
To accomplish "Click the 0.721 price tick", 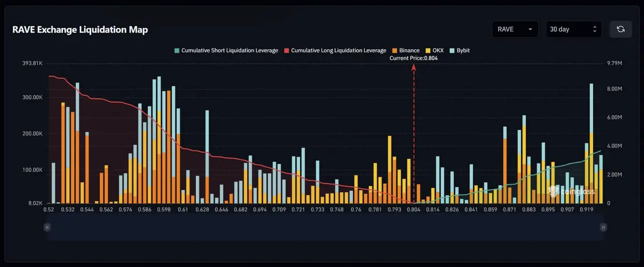I will tap(298, 210).
